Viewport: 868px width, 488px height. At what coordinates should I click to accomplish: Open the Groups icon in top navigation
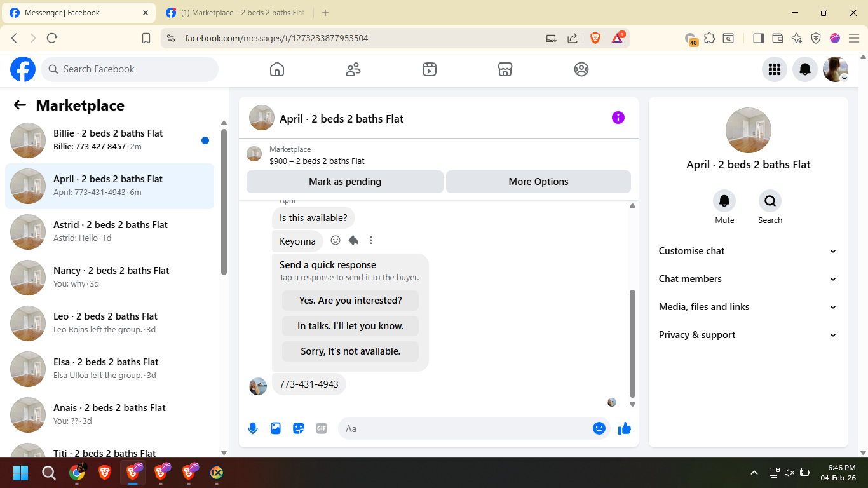coord(581,69)
